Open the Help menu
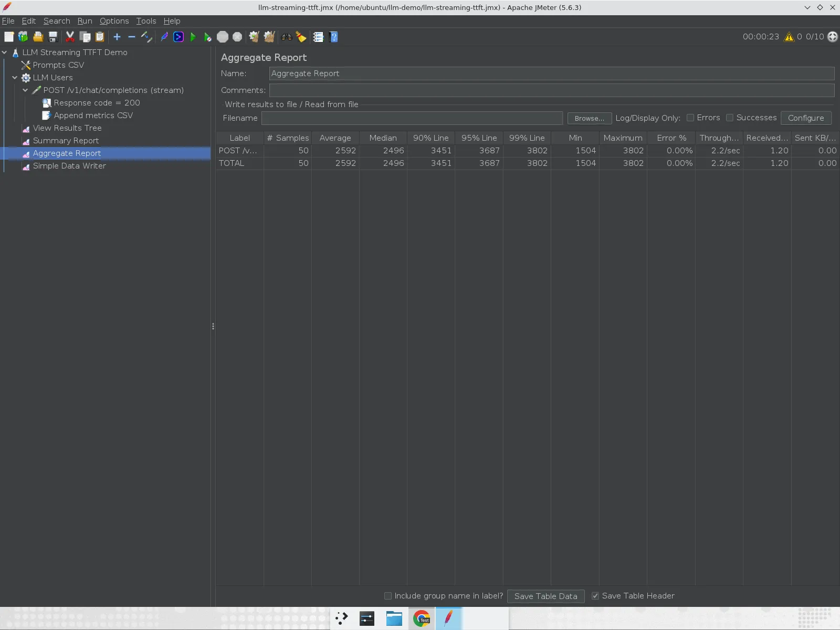The width and height of the screenshot is (840, 630). pos(172,21)
